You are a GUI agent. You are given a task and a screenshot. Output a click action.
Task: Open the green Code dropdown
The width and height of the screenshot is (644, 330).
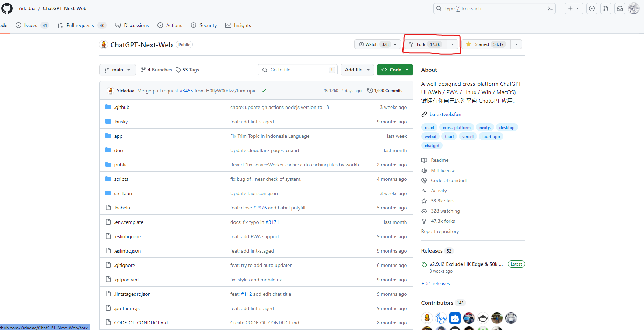[x=395, y=70]
